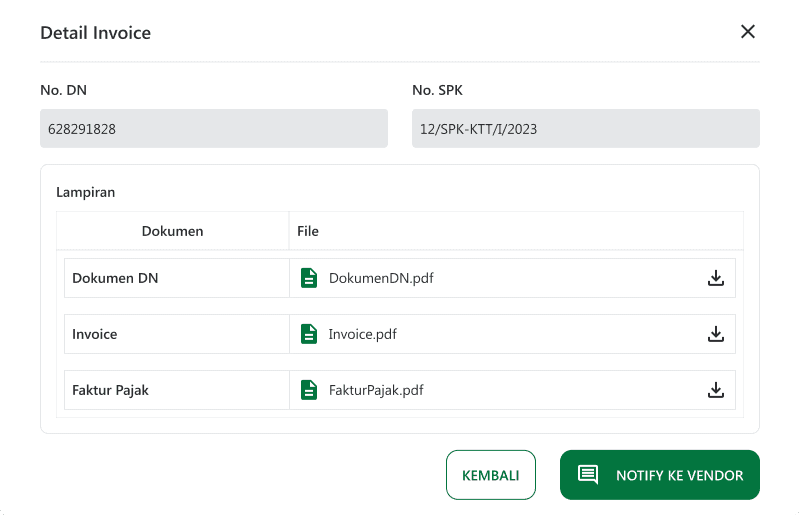800x516 pixels.
Task: Click the green file icon beside DokumenDN.pdf
Action: [309, 278]
